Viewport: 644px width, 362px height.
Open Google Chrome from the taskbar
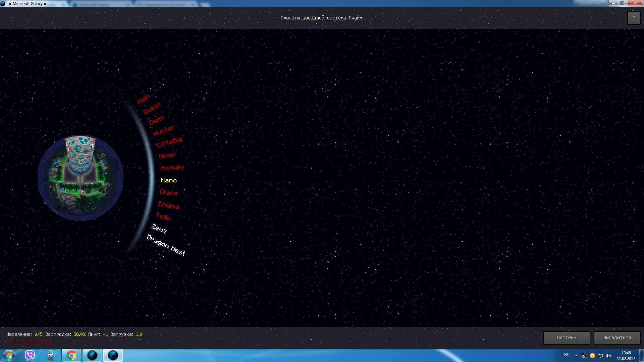[x=71, y=355]
